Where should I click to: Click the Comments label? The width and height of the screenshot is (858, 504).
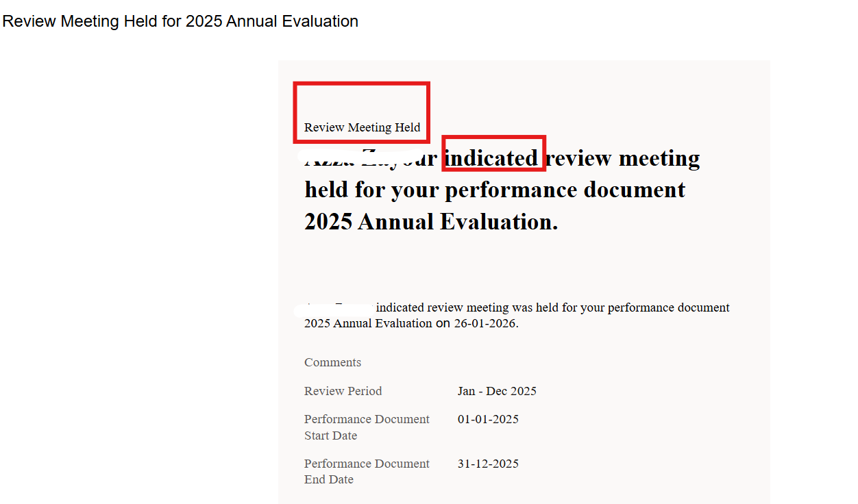click(332, 362)
